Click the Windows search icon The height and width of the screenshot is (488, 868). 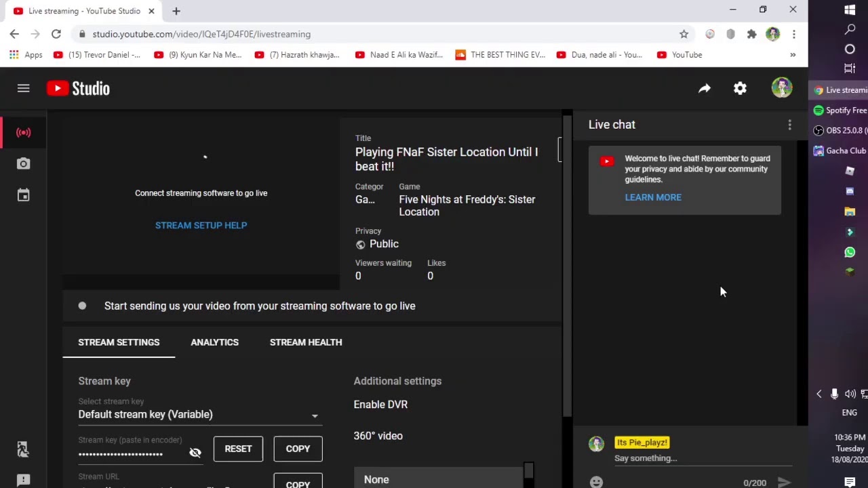(850, 29)
